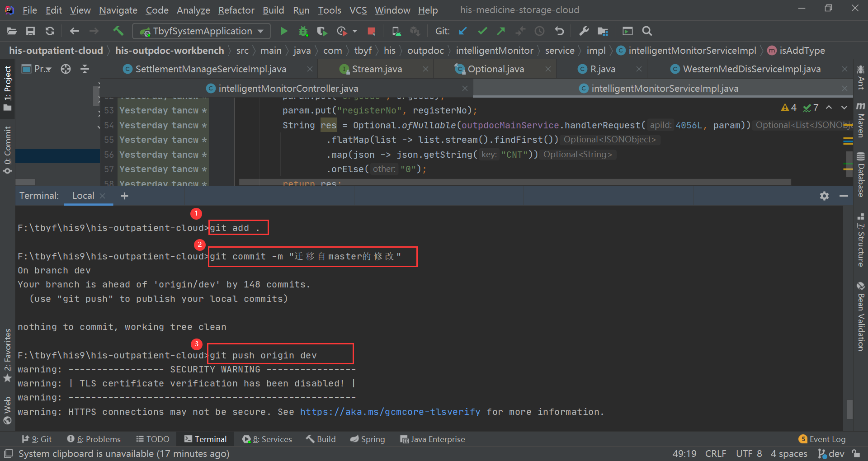This screenshot has width=868, height=461.
Task: Commit changes using the green checkmark Git icon
Action: pyautogui.click(x=482, y=31)
